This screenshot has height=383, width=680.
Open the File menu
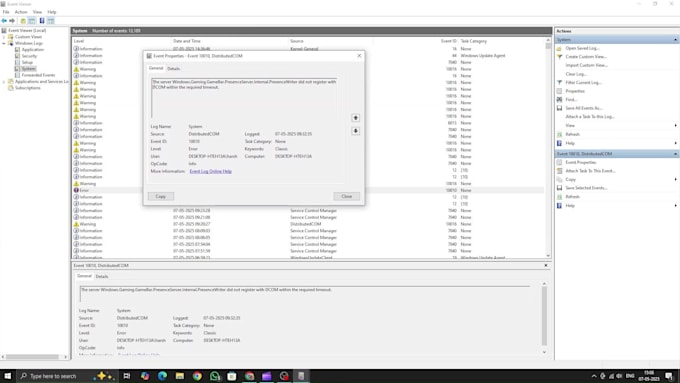(6, 12)
